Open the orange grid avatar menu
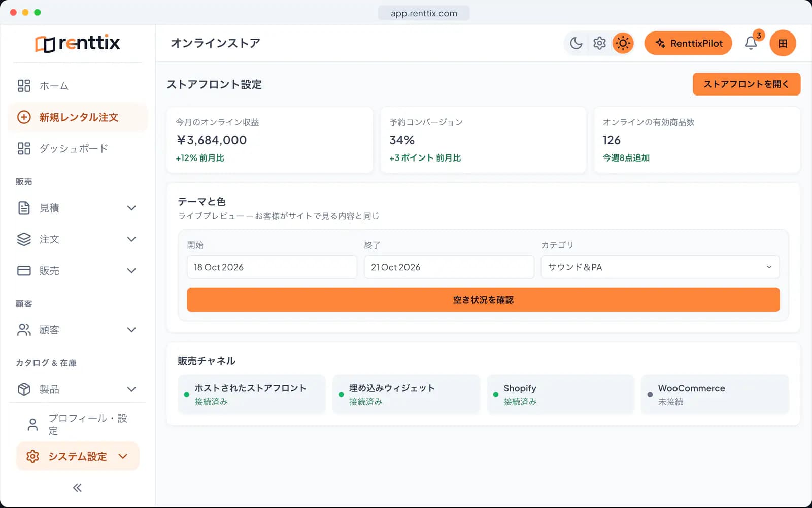 click(783, 43)
